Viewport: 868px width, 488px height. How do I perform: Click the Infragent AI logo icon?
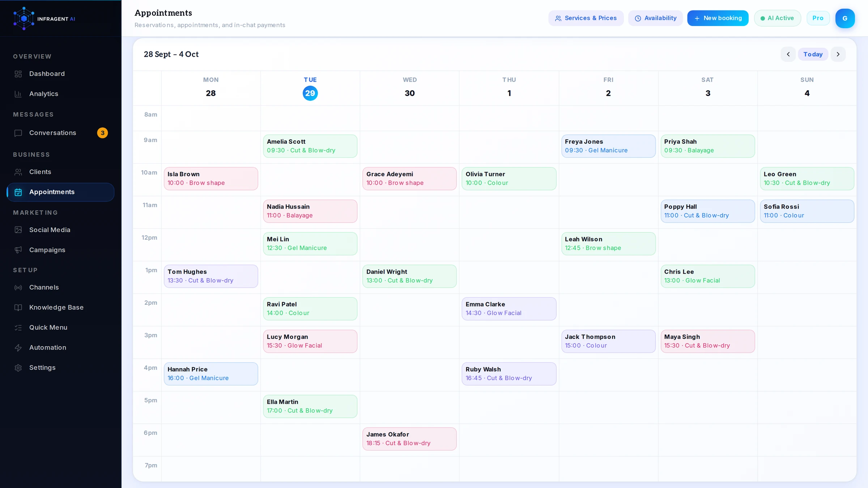(24, 18)
